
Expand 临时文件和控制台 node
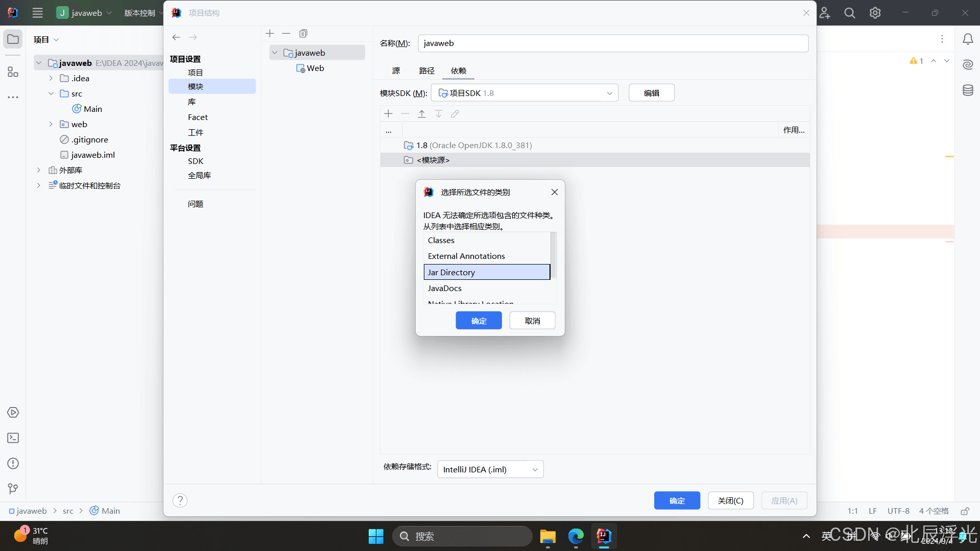[x=39, y=185]
